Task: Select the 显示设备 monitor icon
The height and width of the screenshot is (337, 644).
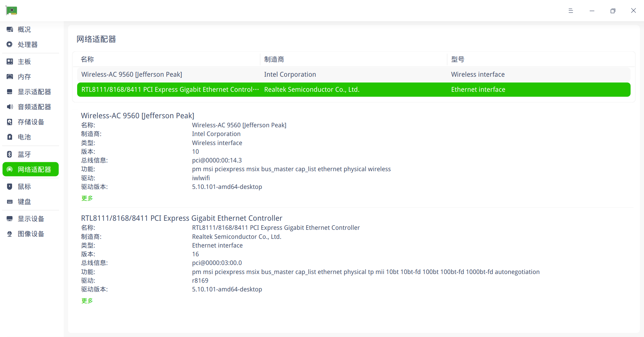Action: click(x=10, y=219)
